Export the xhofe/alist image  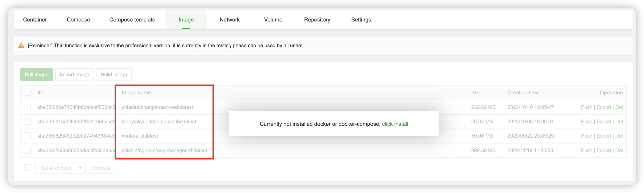pyautogui.click(x=604, y=136)
